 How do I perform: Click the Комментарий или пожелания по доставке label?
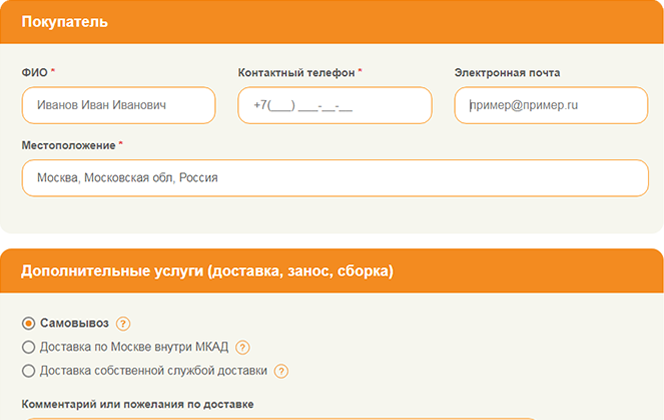pos(137,404)
